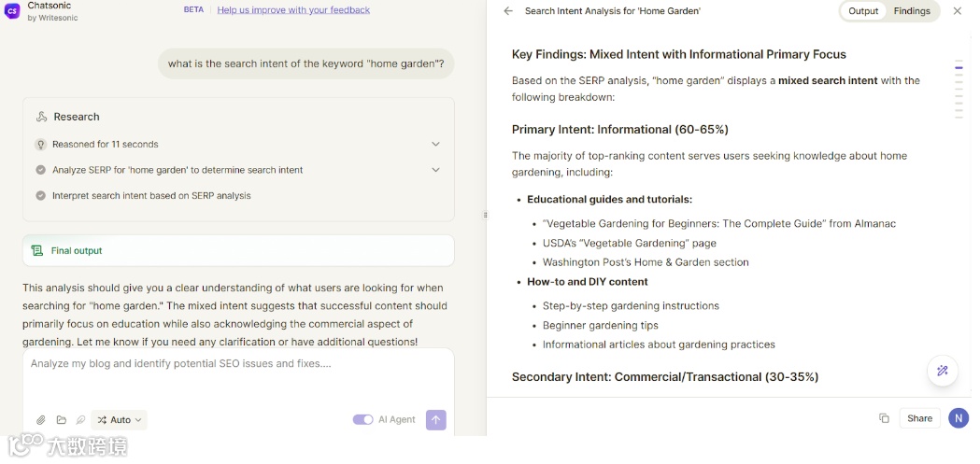Open the user avatar N
Viewport: 980px width, 464px height.
coord(958,418)
